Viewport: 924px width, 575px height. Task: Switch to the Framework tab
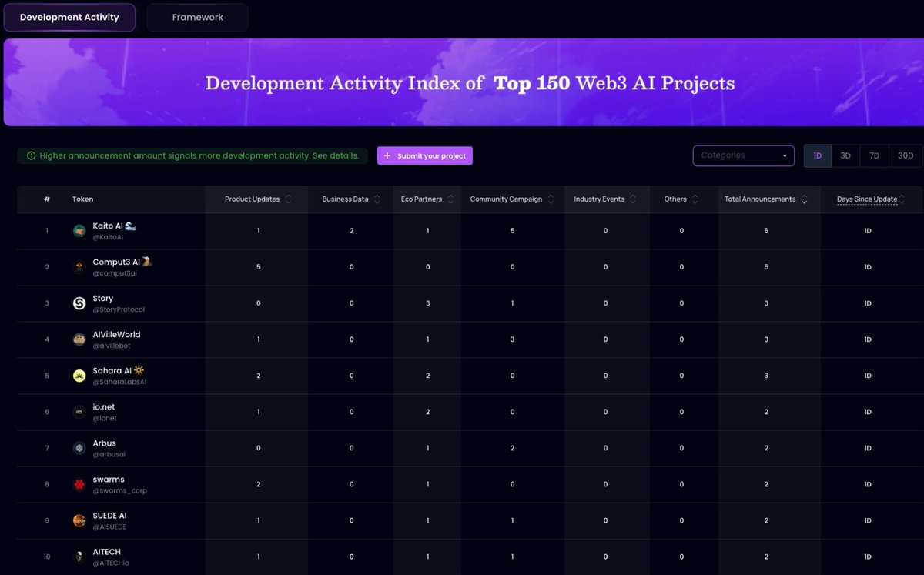click(x=198, y=17)
